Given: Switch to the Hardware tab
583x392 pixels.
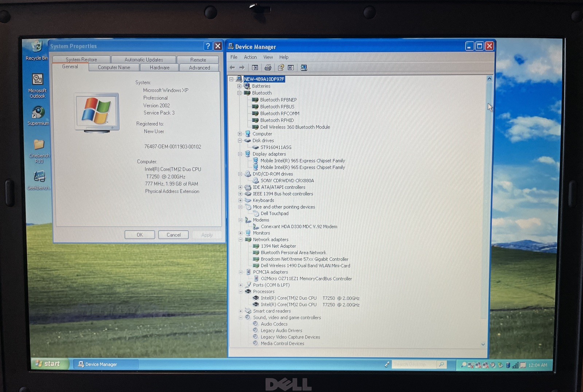Looking at the screenshot, I should click(x=160, y=67).
